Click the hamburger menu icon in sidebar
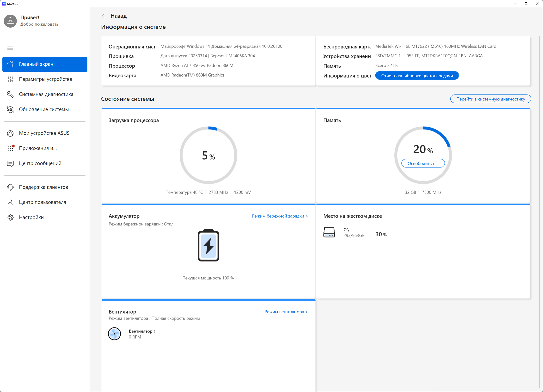The width and height of the screenshot is (543, 392). pos(10,48)
